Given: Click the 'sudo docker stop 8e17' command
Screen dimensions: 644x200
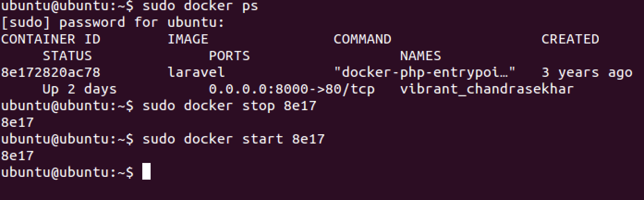Looking at the screenshot, I should 229,106.
